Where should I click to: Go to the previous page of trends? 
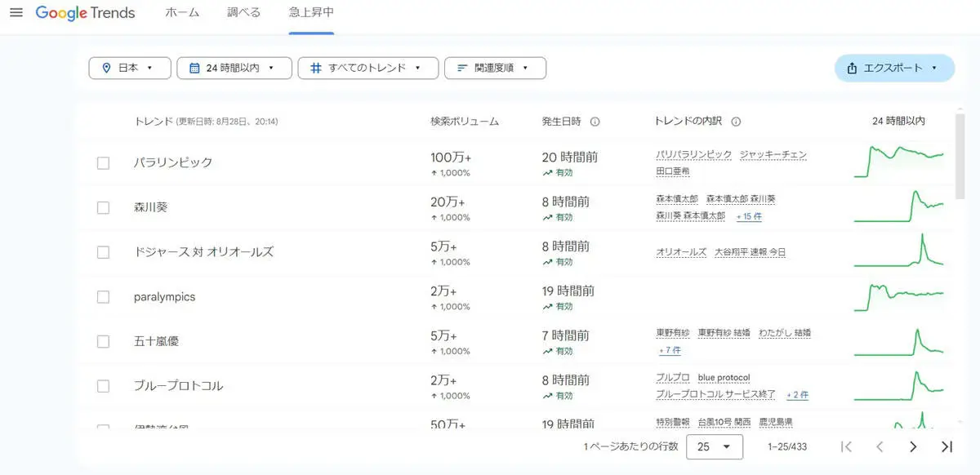[x=880, y=446]
